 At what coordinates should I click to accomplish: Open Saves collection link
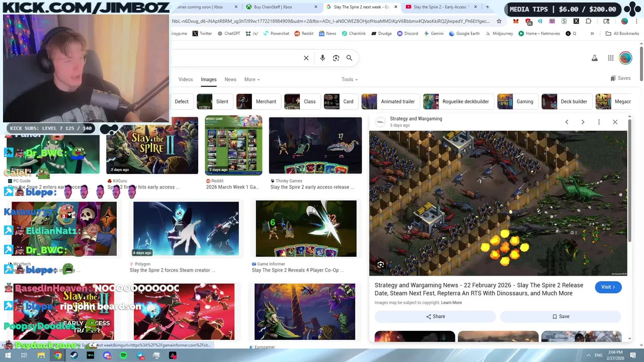click(x=620, y=78)
